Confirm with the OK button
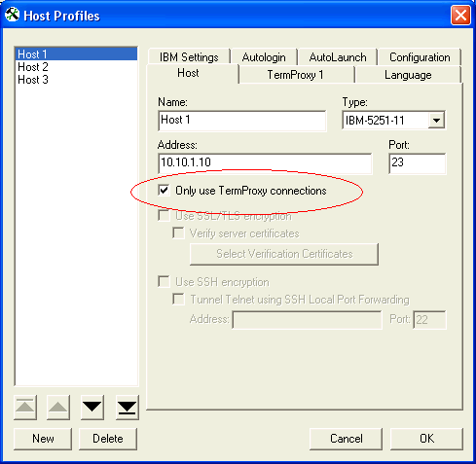 pos(426,439)
